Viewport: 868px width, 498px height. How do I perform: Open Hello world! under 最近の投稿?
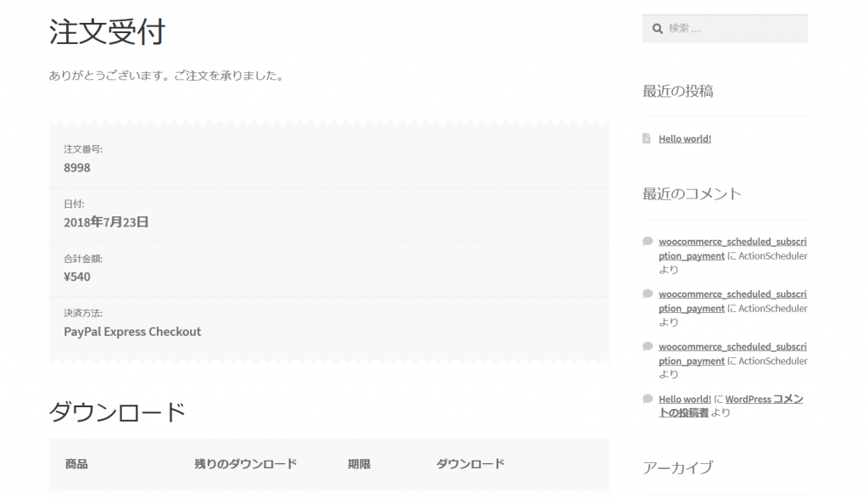pos(684,139)
